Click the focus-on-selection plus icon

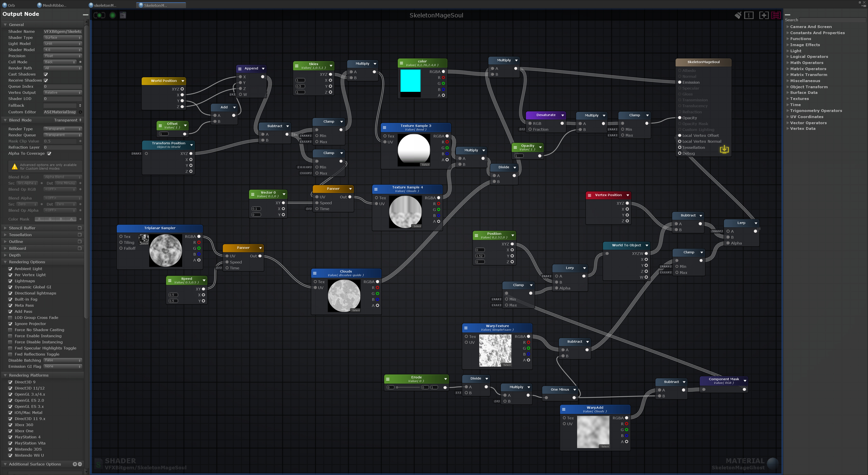coord(764,15)
